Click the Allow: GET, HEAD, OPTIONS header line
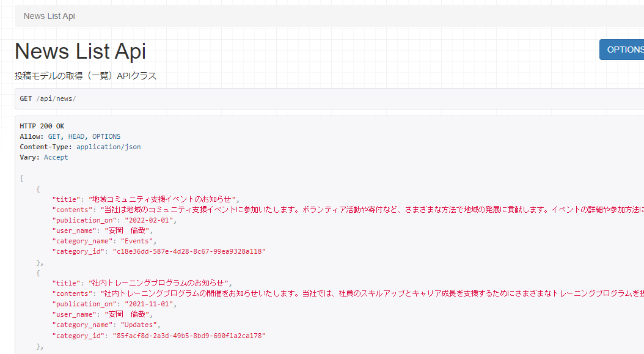The width and height of the screenshot is (644, 354). pos(70,136)
